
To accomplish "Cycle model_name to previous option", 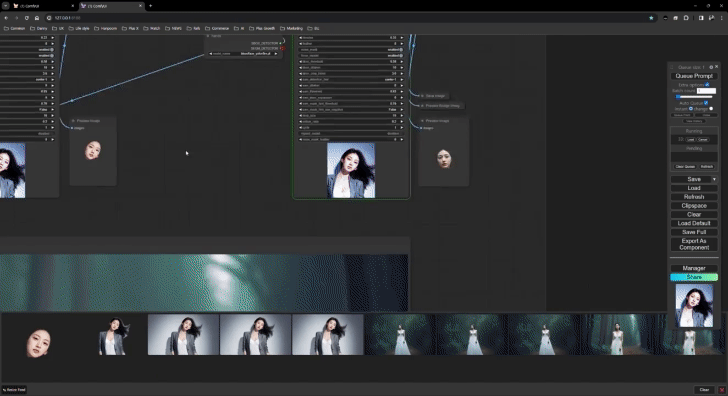I will coord(211,54).
